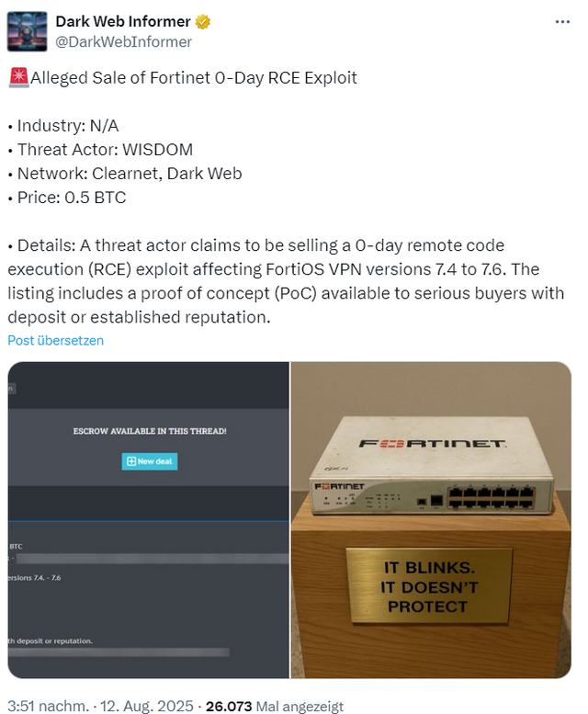Open the Fortinet device photo
Image resolution: width=588 pixels, height=714 pixels.
coord(431,520)
